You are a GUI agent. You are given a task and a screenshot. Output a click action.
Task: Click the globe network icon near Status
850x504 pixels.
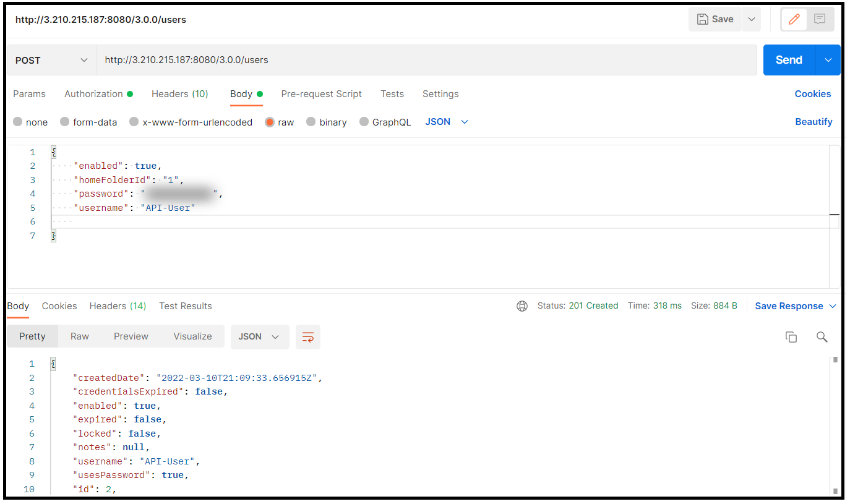[522, 306]
